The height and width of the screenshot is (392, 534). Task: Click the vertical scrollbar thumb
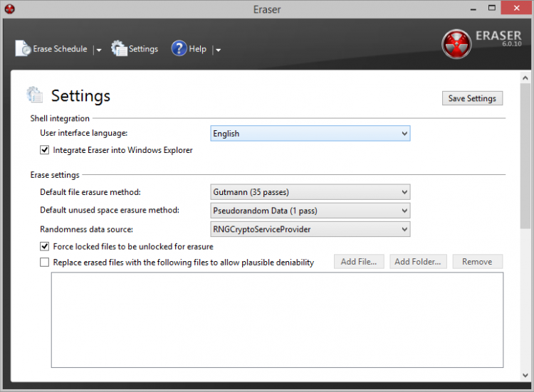[x=525, y=156]
